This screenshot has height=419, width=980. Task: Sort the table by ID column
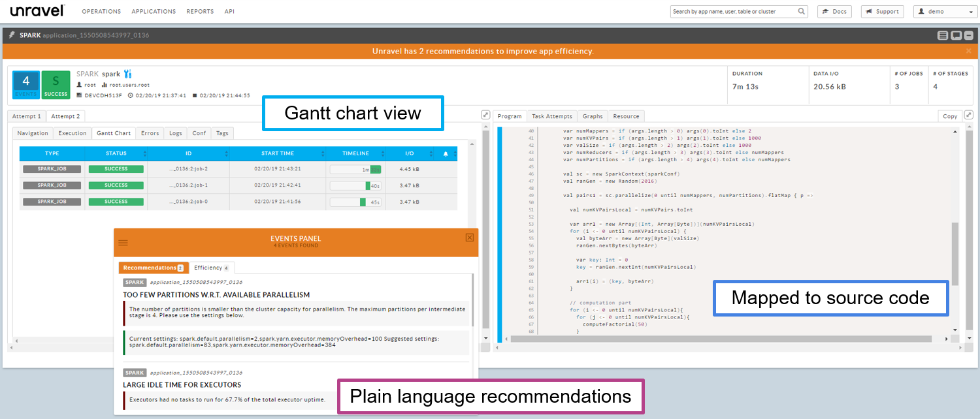click(x=188, y=153)
